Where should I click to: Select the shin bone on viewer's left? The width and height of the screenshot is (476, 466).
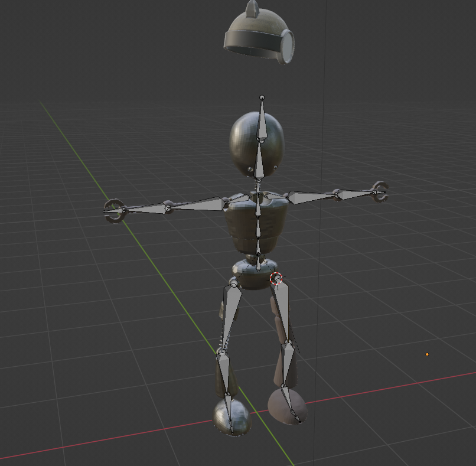(224, 373)
